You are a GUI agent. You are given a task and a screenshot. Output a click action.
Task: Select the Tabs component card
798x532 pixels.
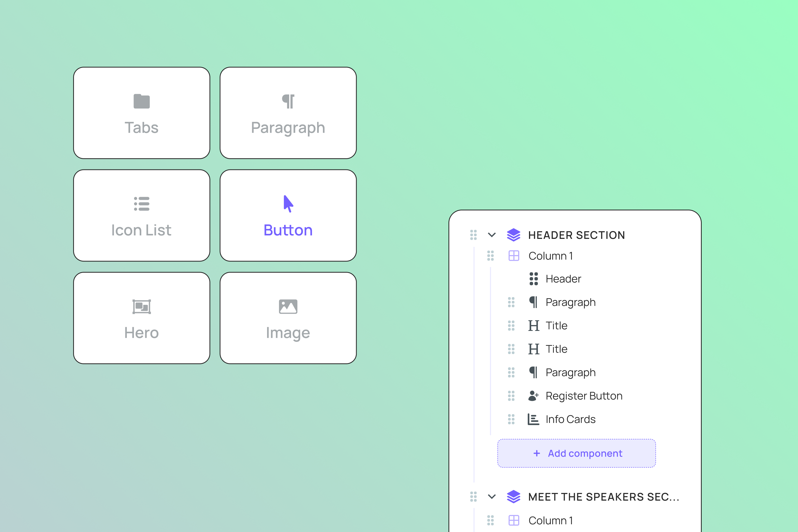(x=142, y=113)
